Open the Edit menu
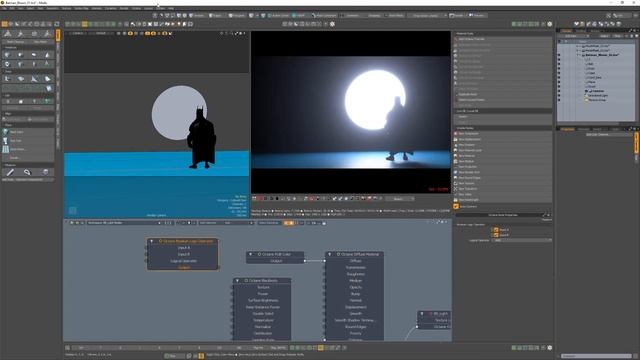The height and width of the screenshot is (360, 640). click(x=13, y=8)
